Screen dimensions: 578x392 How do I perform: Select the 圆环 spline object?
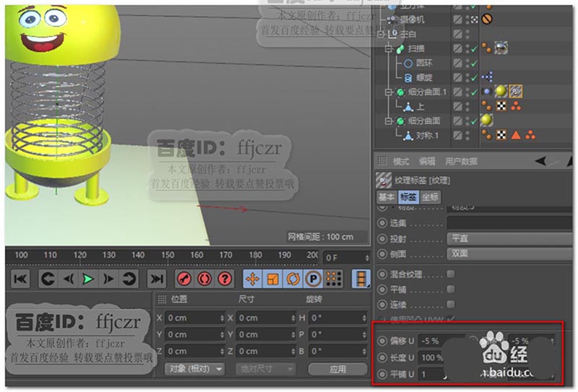pyautogui.click(x=424, y=63)
